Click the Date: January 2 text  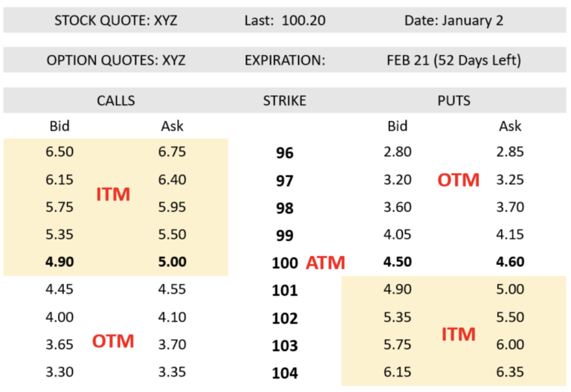tap(454, 20)
